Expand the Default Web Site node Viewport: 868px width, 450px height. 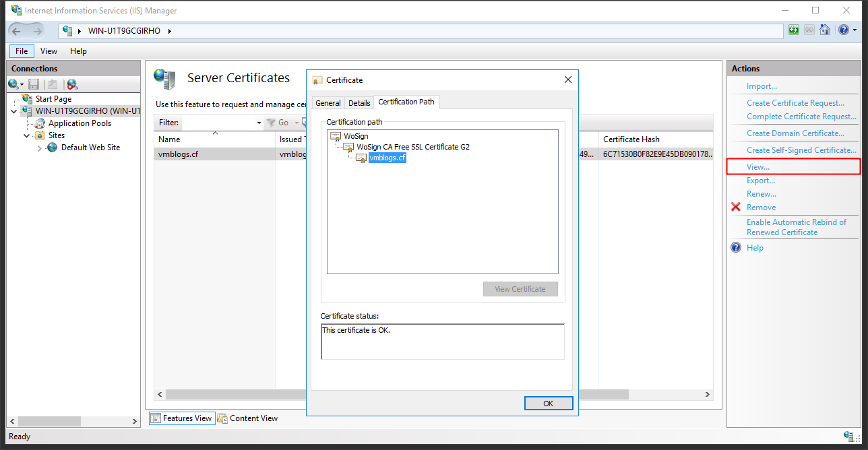click(x=40, y=148)
